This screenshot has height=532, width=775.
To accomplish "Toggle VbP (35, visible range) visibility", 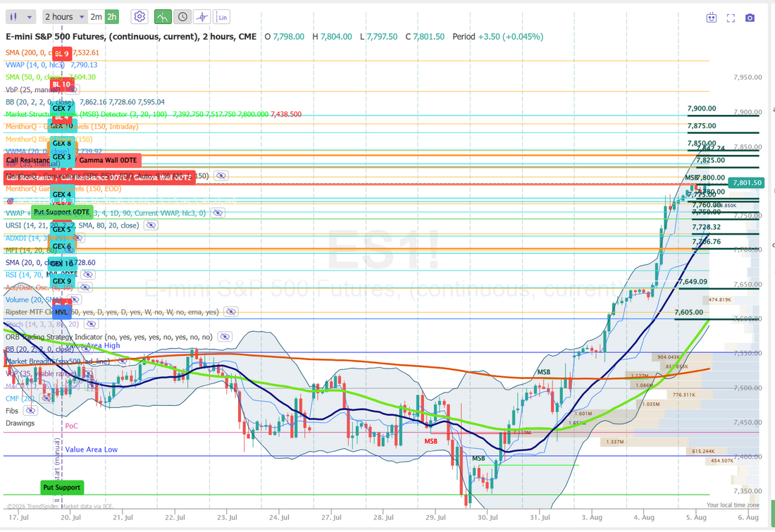I will [x=89, y=373].
